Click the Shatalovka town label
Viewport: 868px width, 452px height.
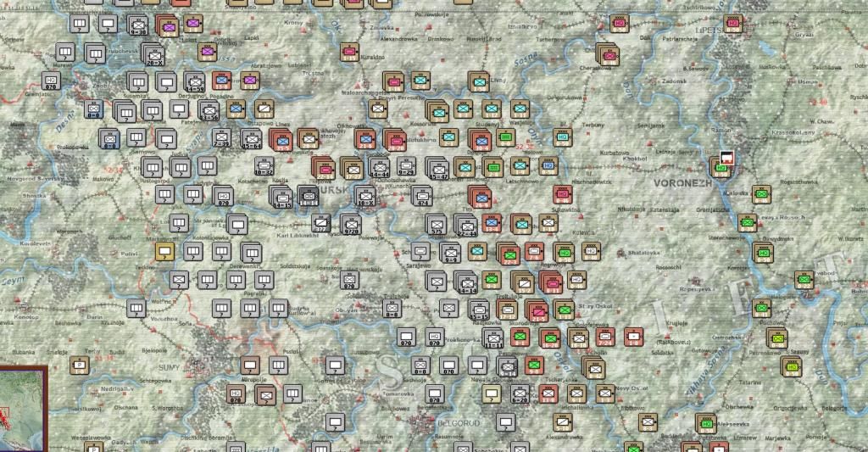click(644, 253)
